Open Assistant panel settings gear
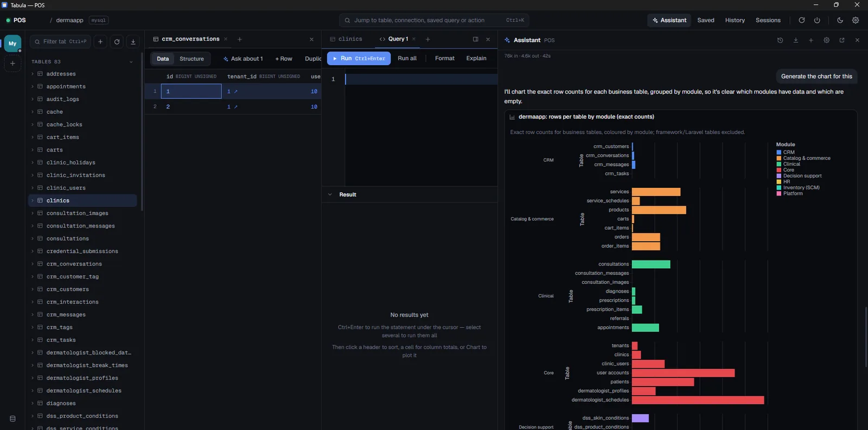The width and height of the screenshot is (868, 430). (x=826, y=40)
